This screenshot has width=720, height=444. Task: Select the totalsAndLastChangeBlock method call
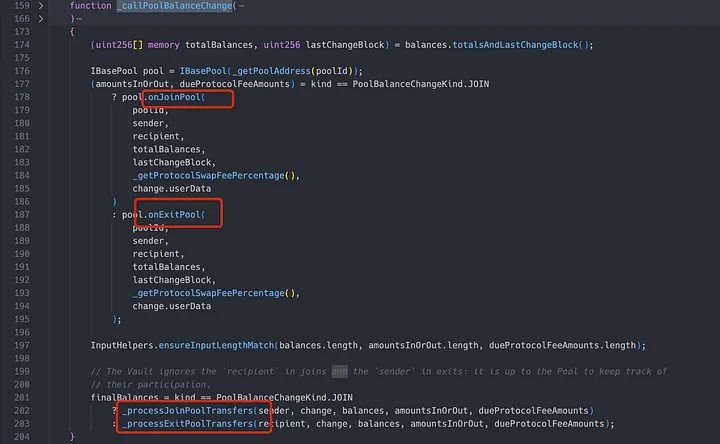(x=529, y=46)
